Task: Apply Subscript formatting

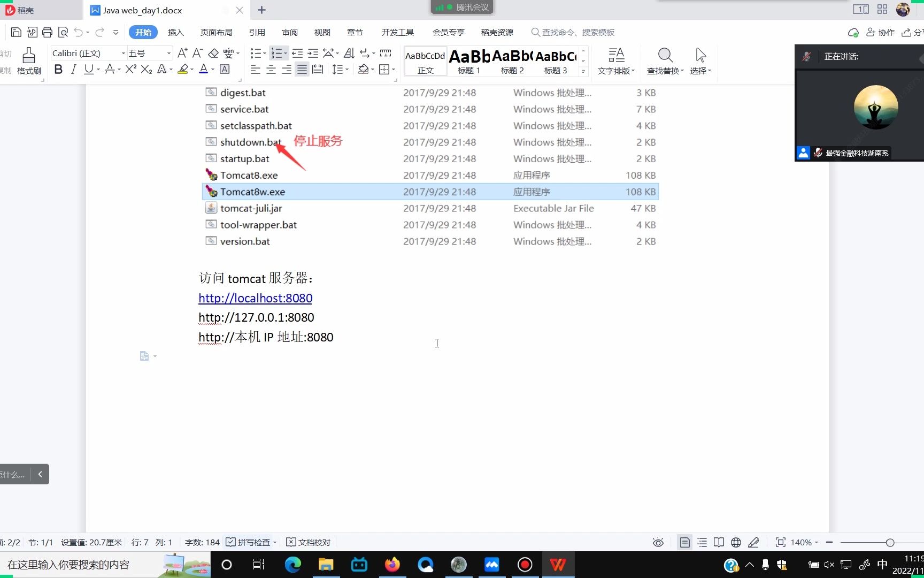Action: pyautogui.click(x=147, y=69)
